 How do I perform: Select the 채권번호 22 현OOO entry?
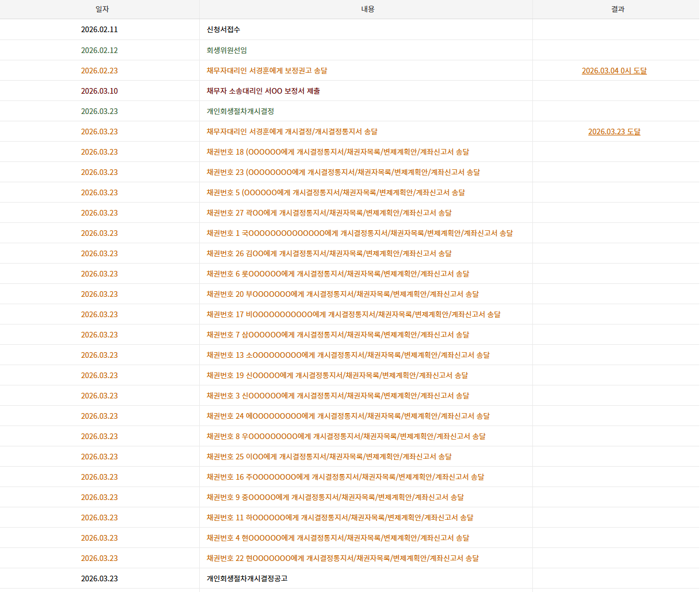(342, 558)
